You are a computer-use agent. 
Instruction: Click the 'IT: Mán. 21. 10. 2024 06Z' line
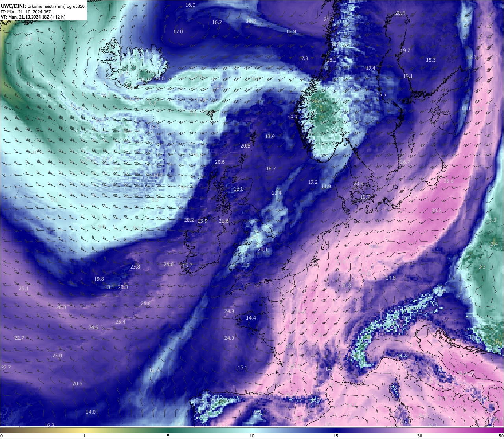[x=27, y=12]
